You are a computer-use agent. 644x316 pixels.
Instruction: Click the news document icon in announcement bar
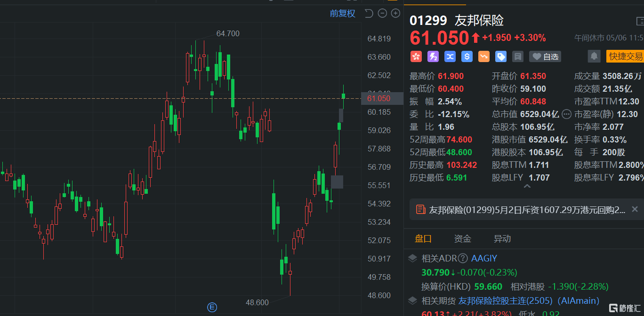421,209
